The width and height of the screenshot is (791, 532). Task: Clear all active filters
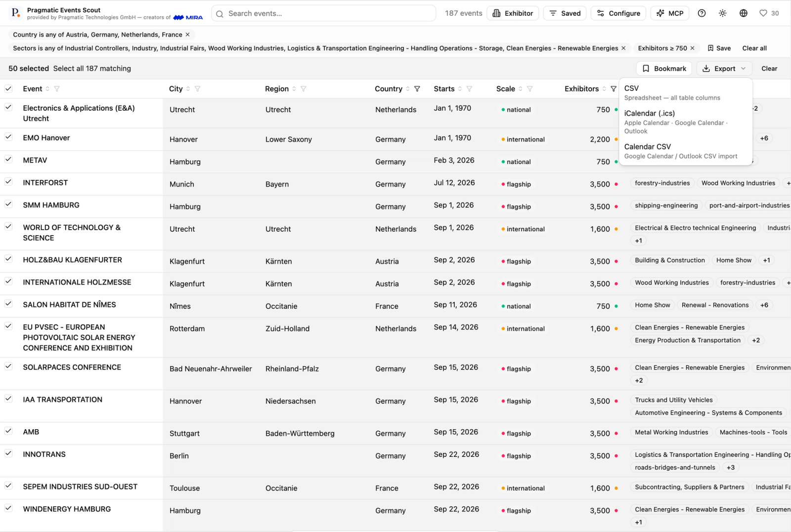point(754,48)
